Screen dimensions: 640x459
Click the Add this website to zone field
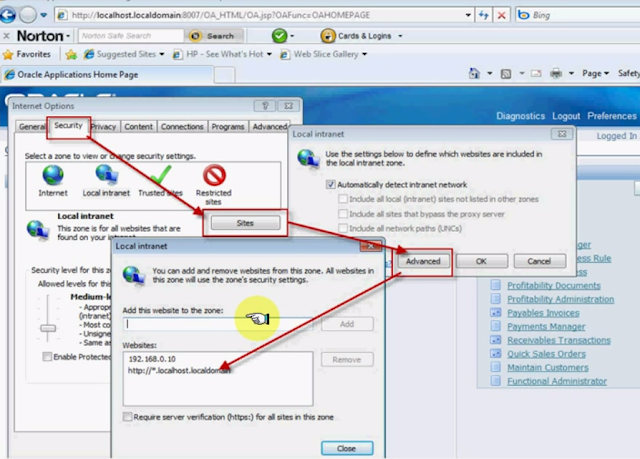click(x=218, y=324)
